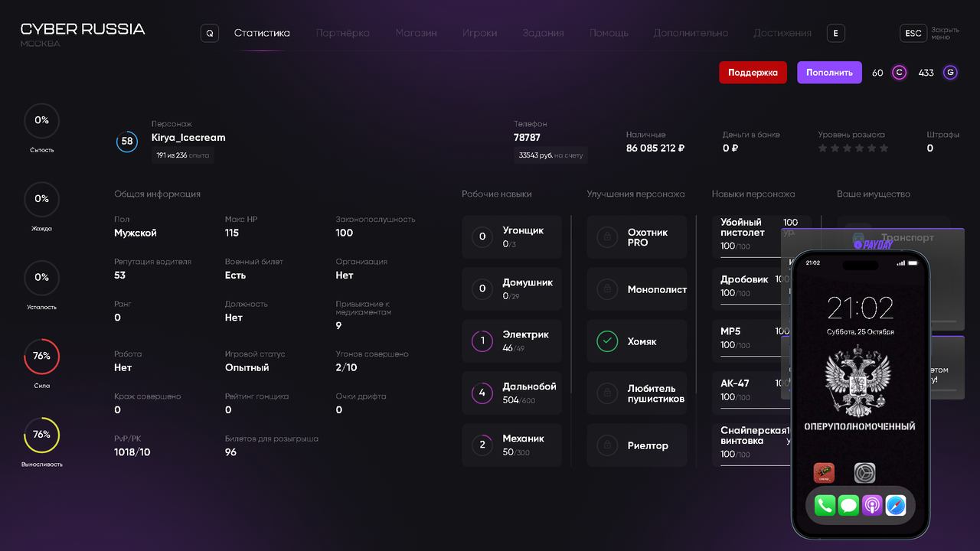Open the Партнёрка tab
Screen dimensions: 980x551
click(x=343, y=34)
